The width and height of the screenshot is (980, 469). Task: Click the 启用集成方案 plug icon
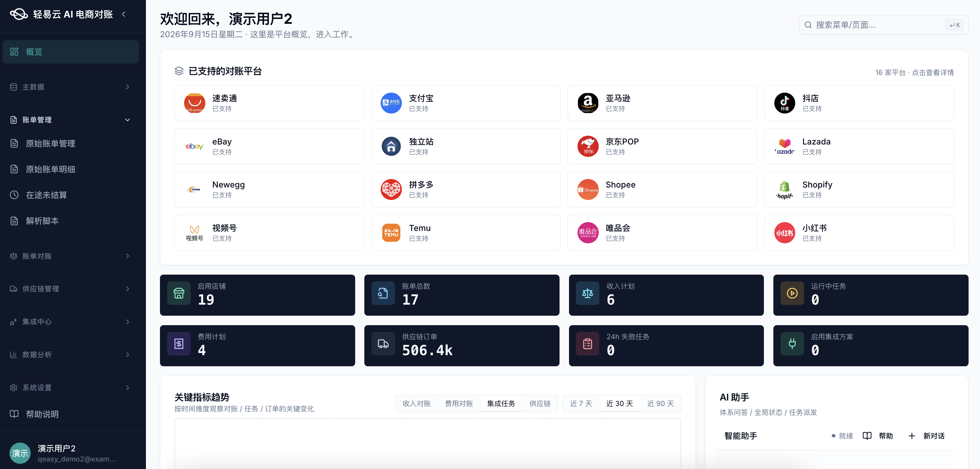coord(792,343)
